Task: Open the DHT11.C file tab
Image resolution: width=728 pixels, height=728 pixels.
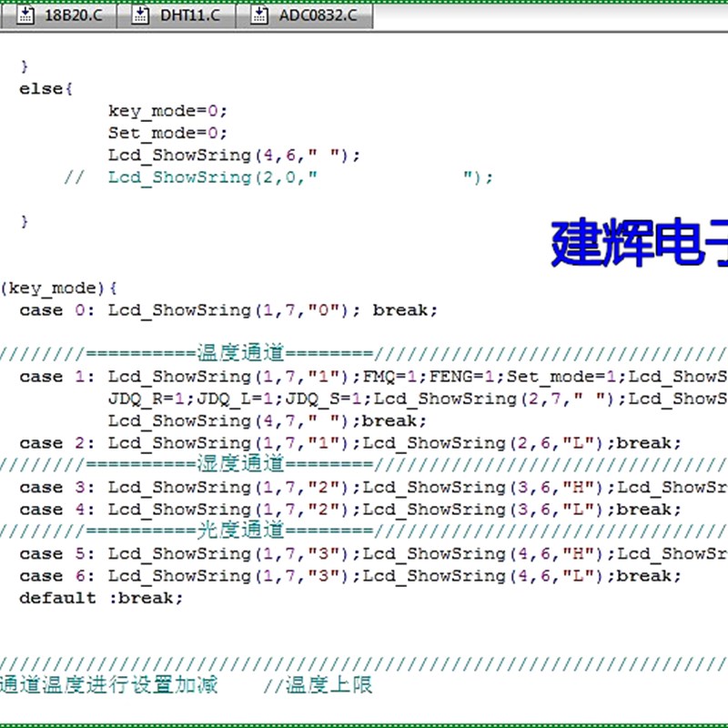Action: [177, 15]
